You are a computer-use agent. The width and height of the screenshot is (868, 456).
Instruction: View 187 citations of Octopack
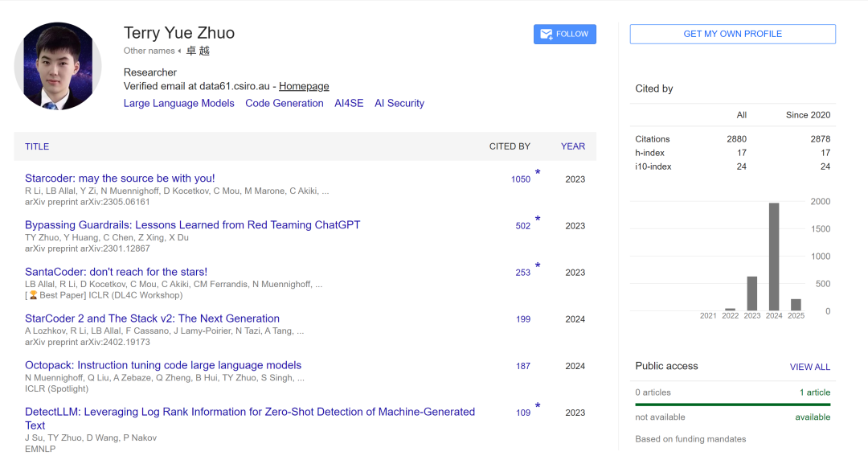pos(523,366)
